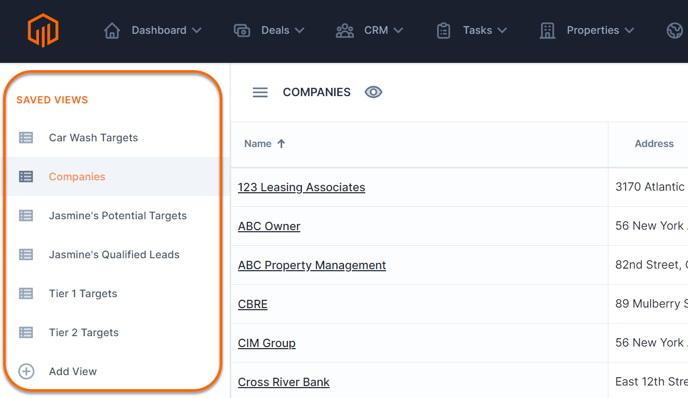Click the Add View button
The height and width of the screenshot is (398, 688).
click(72, 371)
